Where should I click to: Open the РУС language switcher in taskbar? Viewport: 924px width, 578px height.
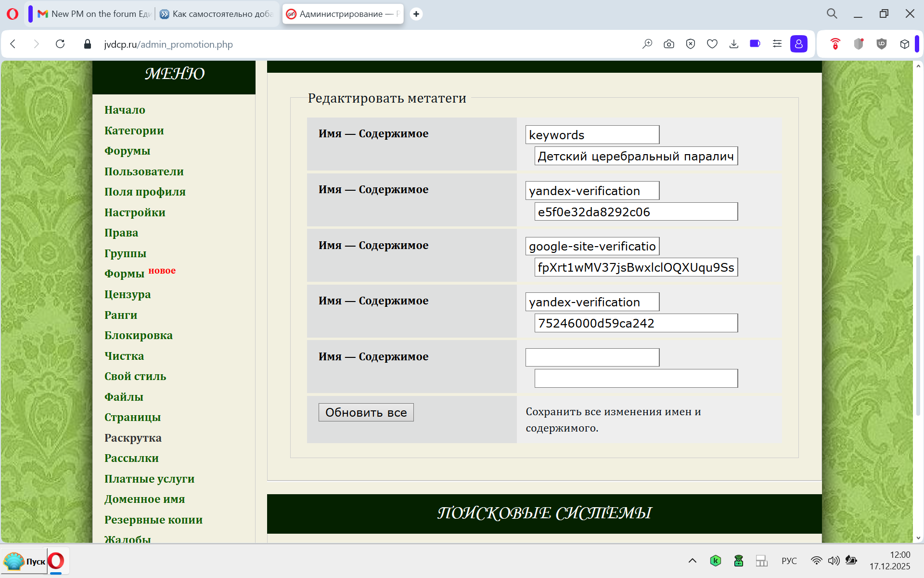point(789,561)
